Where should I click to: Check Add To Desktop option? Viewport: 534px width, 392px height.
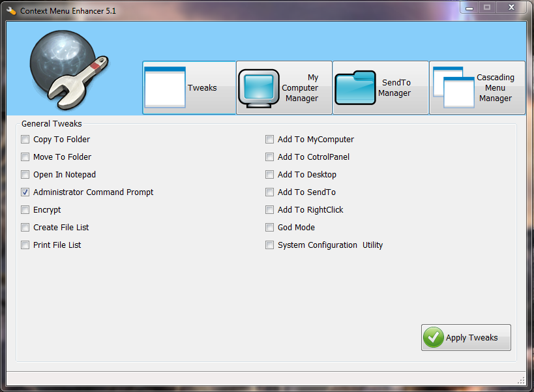[x=269, y=175]
